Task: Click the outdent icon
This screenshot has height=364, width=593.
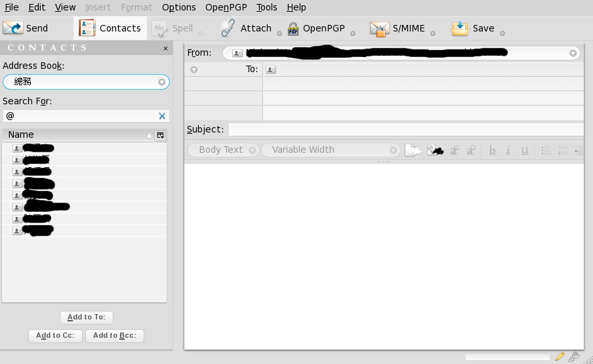Action: (579, 150)
